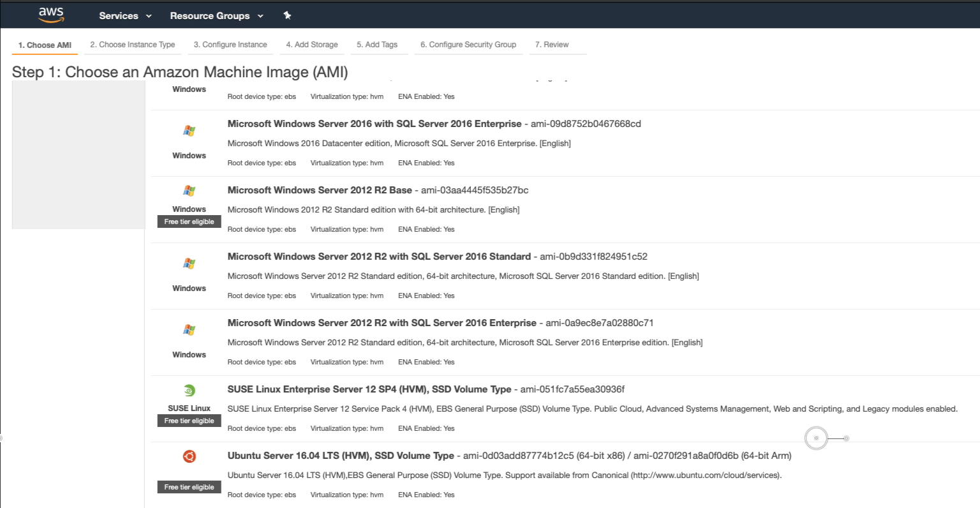Click Step 1 Choose an AMI heading
Viewport: 980px width, 508px height.
pos(180,72)
